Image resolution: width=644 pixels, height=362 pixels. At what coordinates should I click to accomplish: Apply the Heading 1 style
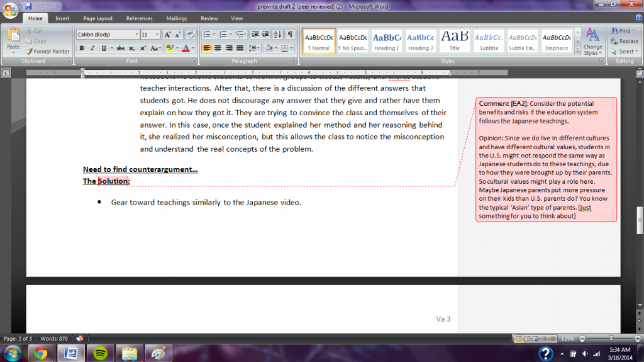click(x=387, y=42)
